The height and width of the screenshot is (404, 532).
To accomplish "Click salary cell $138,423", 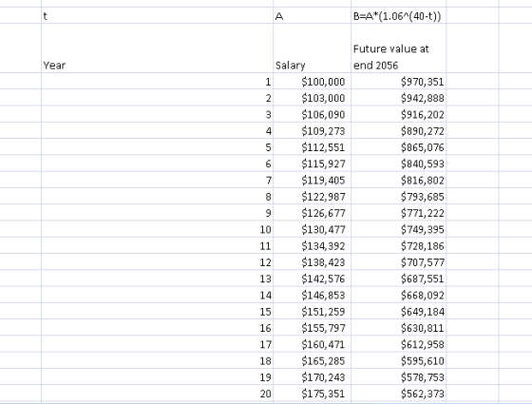I will coord(312,261).
